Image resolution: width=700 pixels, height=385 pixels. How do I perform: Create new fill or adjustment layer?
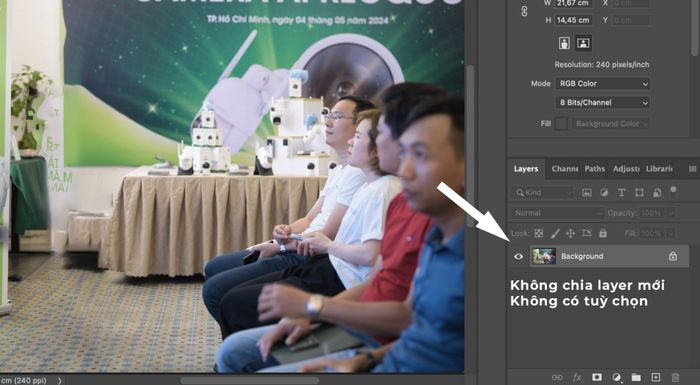[617, 377]
